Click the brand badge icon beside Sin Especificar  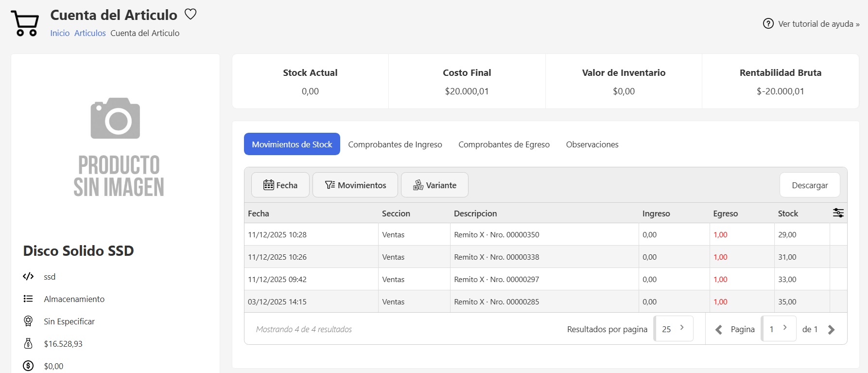pos(28,321)
